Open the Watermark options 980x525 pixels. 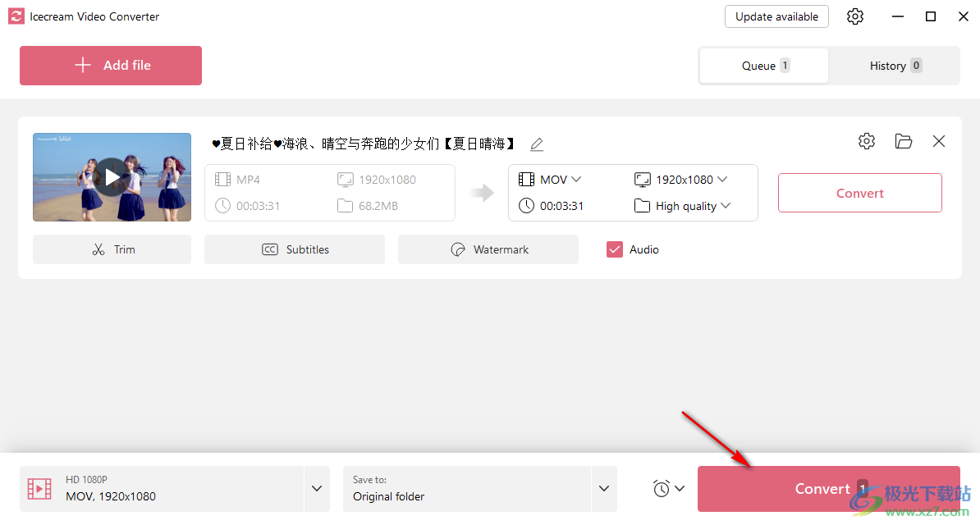click(488, 249)
